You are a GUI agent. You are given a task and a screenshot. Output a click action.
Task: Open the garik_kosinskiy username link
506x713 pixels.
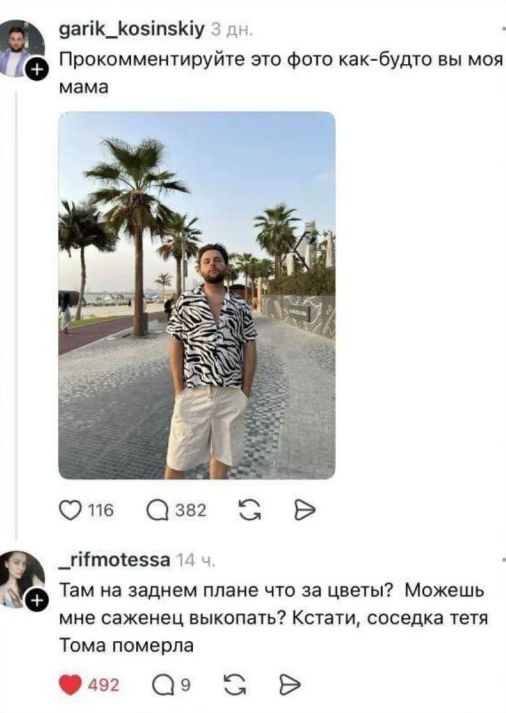click(132, 30)
